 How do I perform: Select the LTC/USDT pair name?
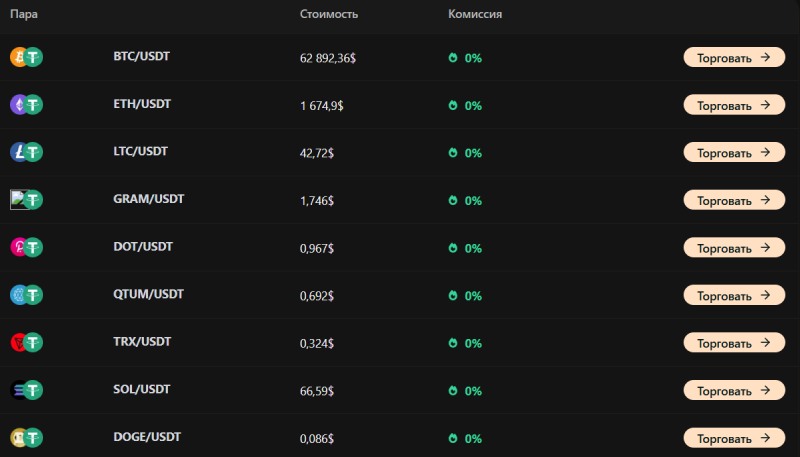coord(140,151)
